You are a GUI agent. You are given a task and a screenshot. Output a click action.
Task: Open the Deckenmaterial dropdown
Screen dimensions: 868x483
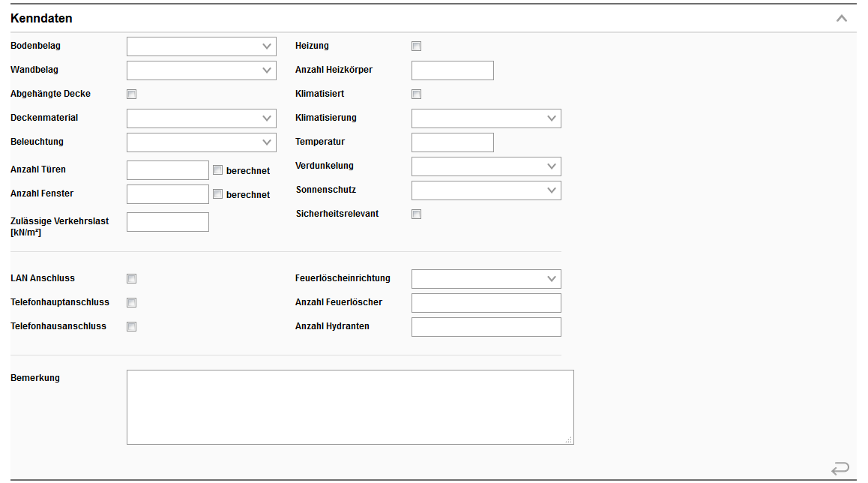pyautogui.click(x=202, y=118)
